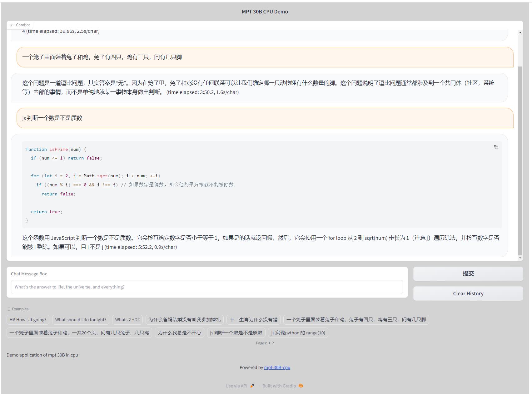Click the code line with Math.sqrt(num)
This screenshot has height=394, width=532.
click(x=96, y=176)
